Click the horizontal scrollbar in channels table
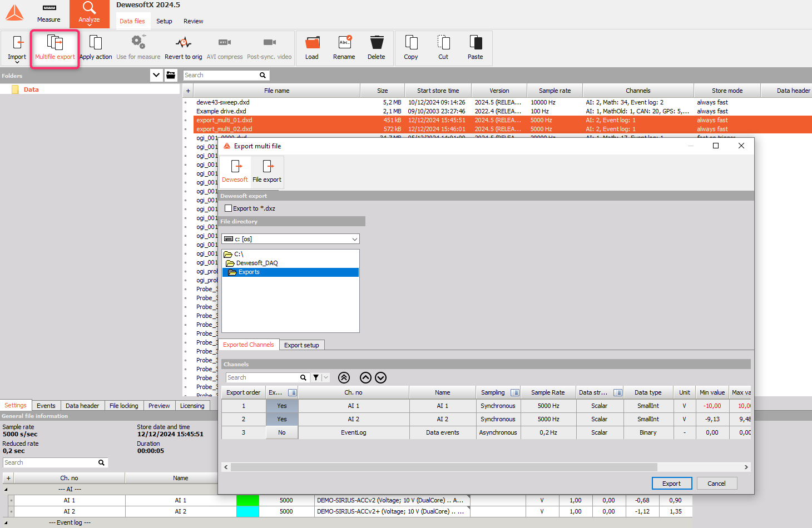Viewport: 812px width, 528px height. pos(444,467)
